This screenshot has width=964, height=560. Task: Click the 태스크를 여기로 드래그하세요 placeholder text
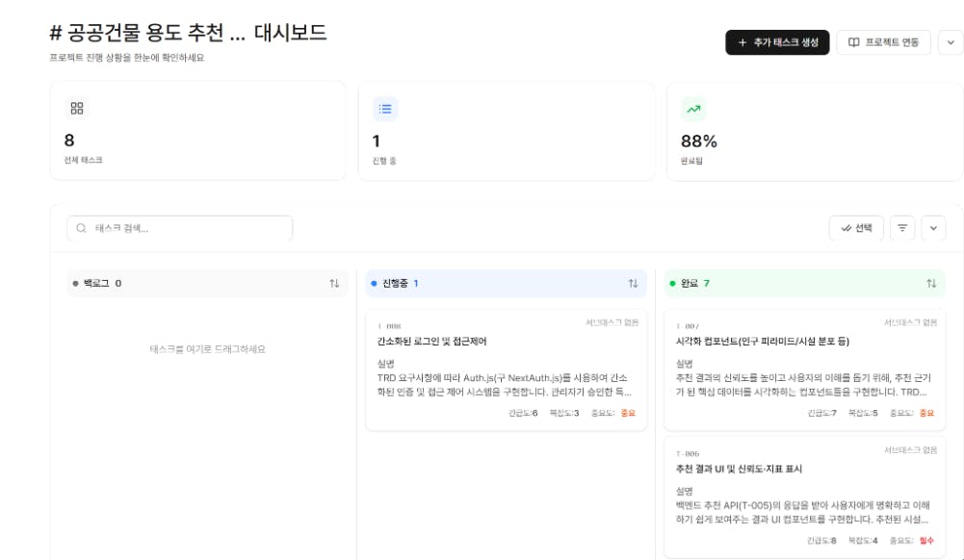click(x=207, y=349)
